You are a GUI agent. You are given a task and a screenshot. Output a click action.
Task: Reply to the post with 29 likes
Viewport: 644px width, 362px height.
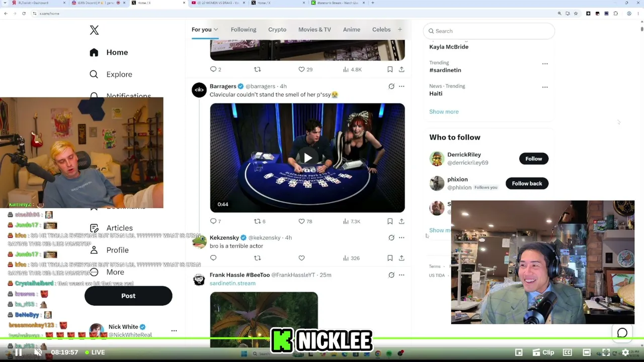(x=213, y=69)
